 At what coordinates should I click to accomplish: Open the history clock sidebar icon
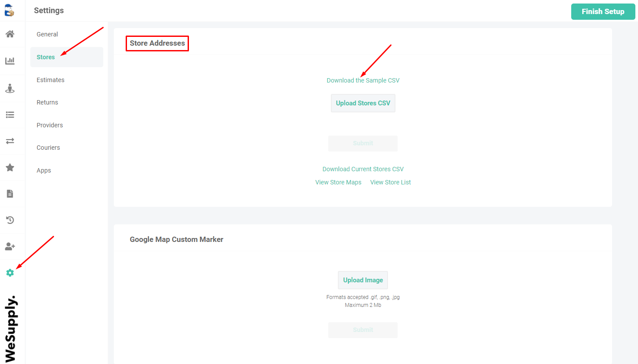(x=10, y=220)
